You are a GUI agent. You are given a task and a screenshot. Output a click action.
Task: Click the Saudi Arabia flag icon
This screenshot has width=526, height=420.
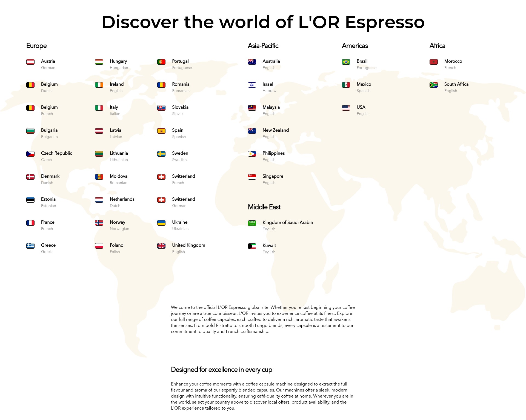252,223
